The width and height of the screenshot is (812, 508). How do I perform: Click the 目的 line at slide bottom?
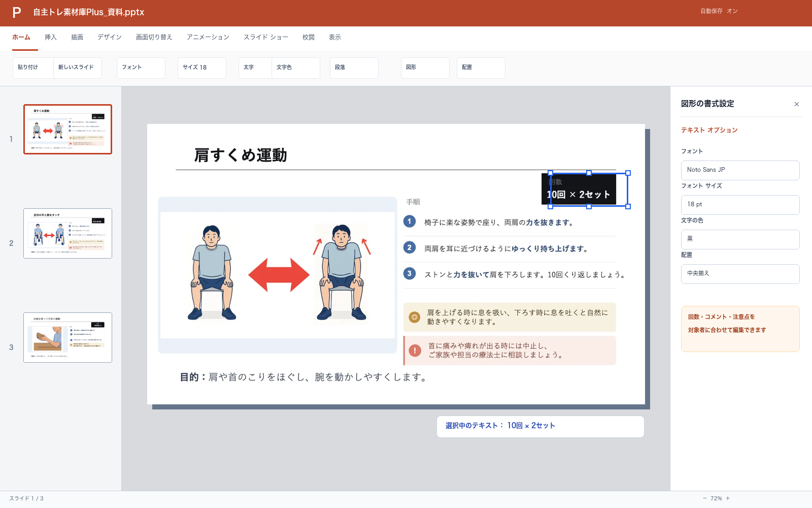[303, 377]
